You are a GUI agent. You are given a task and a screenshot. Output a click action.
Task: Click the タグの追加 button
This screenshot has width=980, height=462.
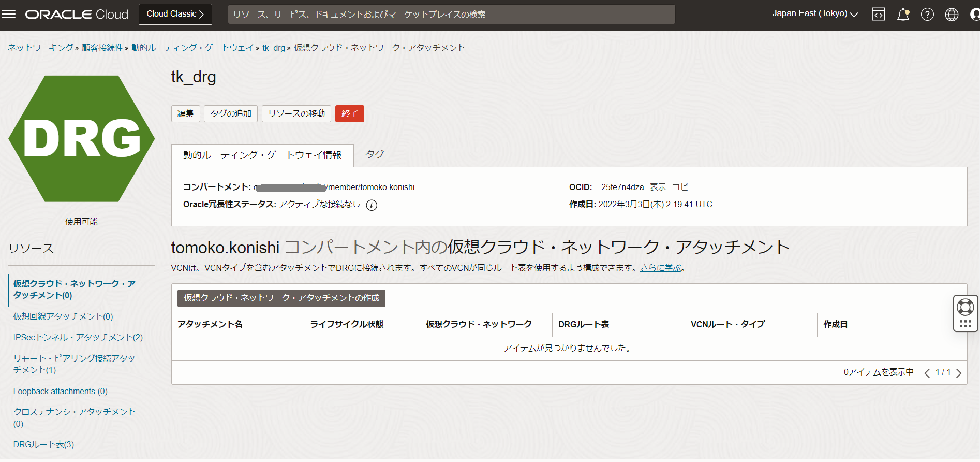tap(231, 113)
